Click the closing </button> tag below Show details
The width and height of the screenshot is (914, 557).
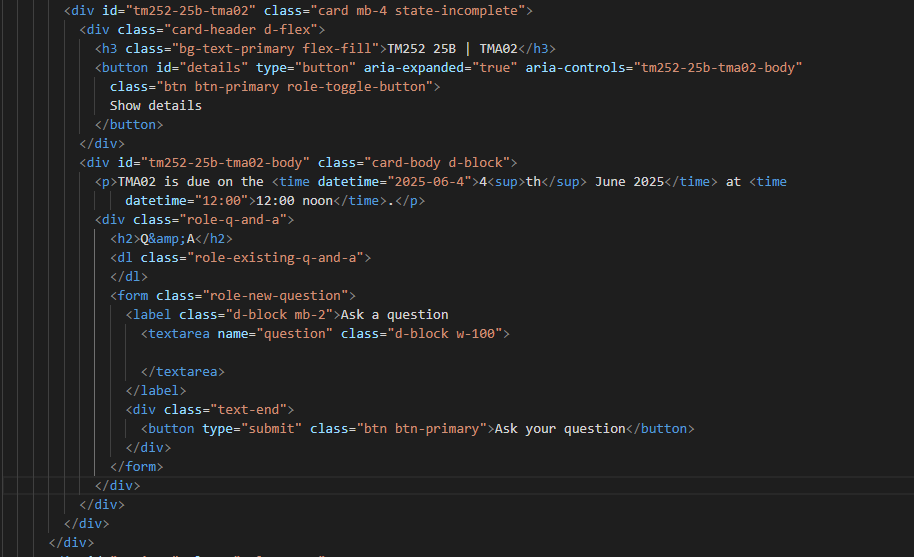129,125
